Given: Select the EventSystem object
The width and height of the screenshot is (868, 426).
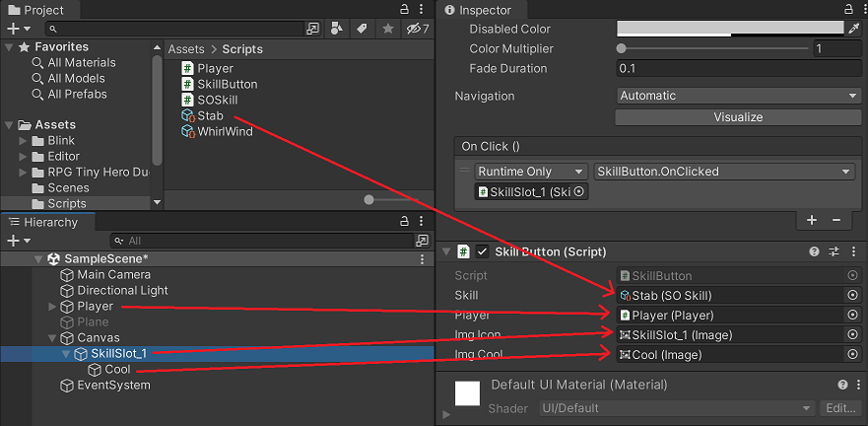Looking at the screenshot, I should click(113, 385).
